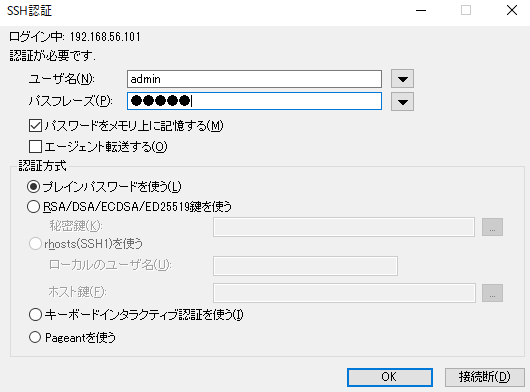Click the ログイン中: 192.168.56.101 text
Viewport: 530px width, 392px height.
click(74, 36)
